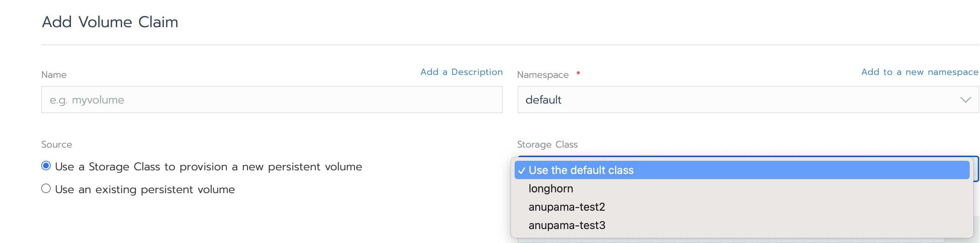
Task: Click the Add Volume Claim heading
Action: coord(110,22)
